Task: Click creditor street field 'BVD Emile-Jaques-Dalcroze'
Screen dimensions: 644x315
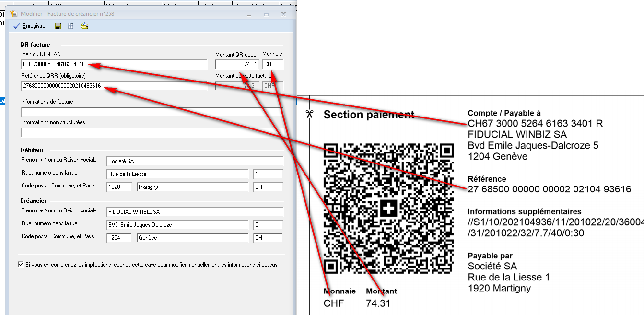Action: (x=177, y=225)
